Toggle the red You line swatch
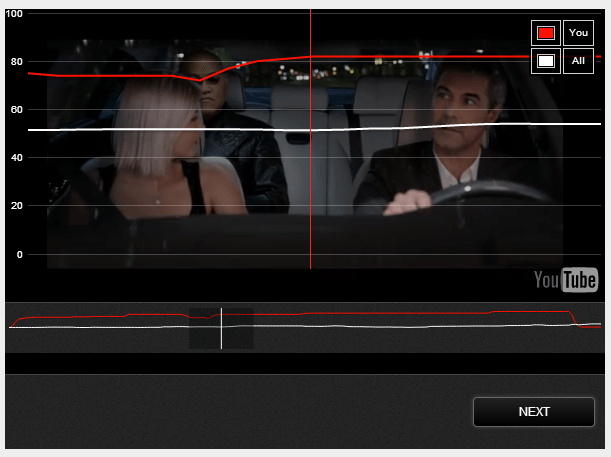Image resolution: width=611 pixels, height=457 pixels. tap(546, 33)
